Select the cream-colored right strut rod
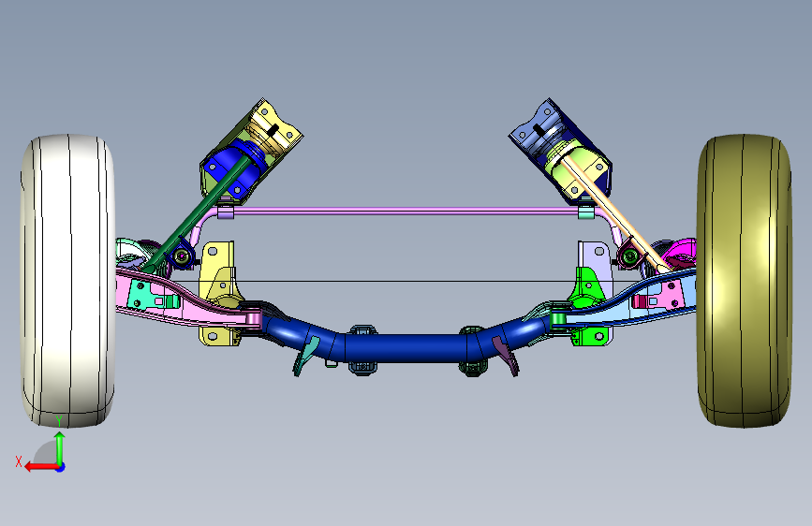The height and width of the screenshot is (526, 812). [616, 215]
